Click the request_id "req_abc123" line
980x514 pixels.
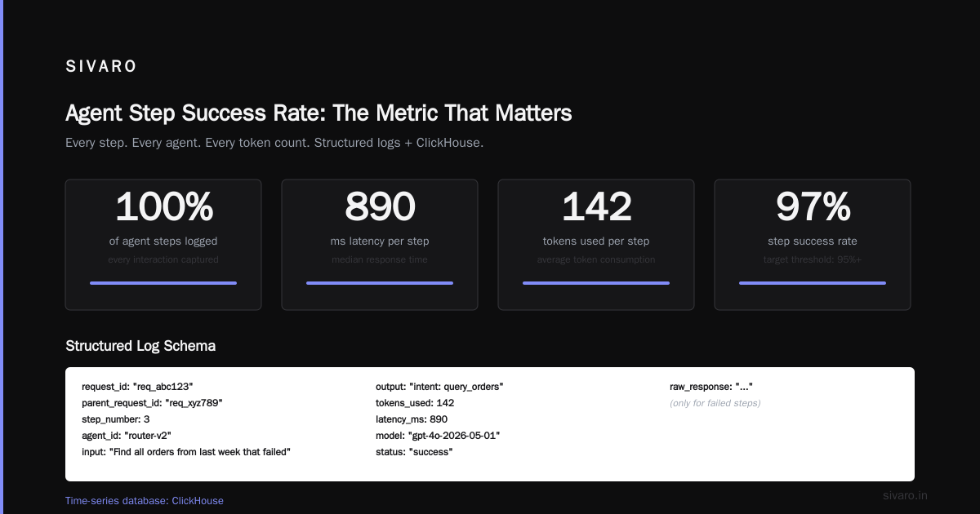coord(137,387)
